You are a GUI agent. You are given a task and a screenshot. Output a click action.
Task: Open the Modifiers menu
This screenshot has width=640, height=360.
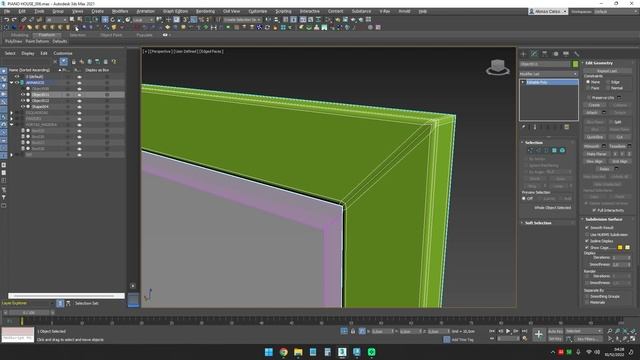pyautogui.click(x=120, y=11)
